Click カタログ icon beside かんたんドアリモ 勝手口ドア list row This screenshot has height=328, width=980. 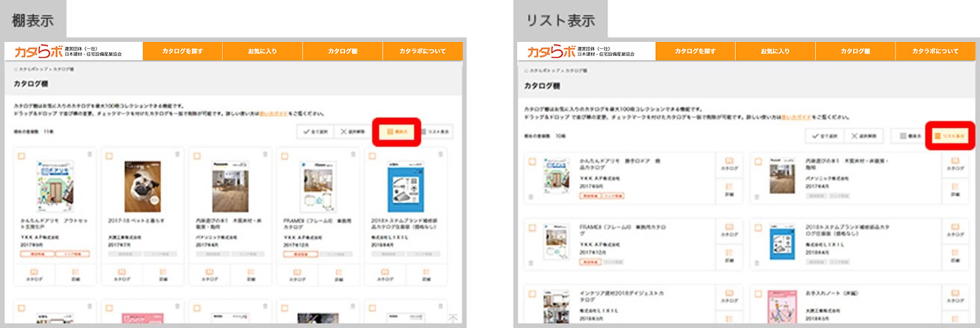(x=728, y=164)
